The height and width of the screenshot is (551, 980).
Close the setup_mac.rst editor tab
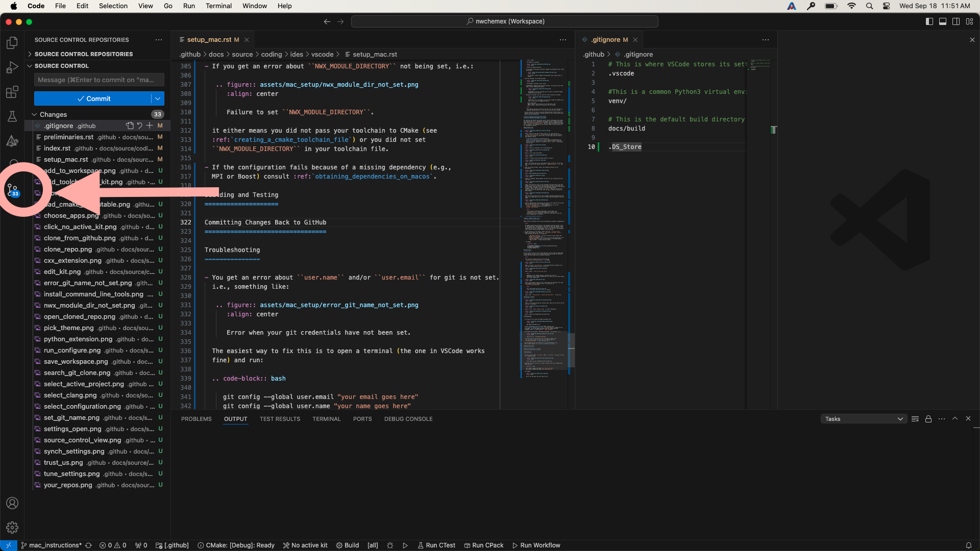coord(247,40)
